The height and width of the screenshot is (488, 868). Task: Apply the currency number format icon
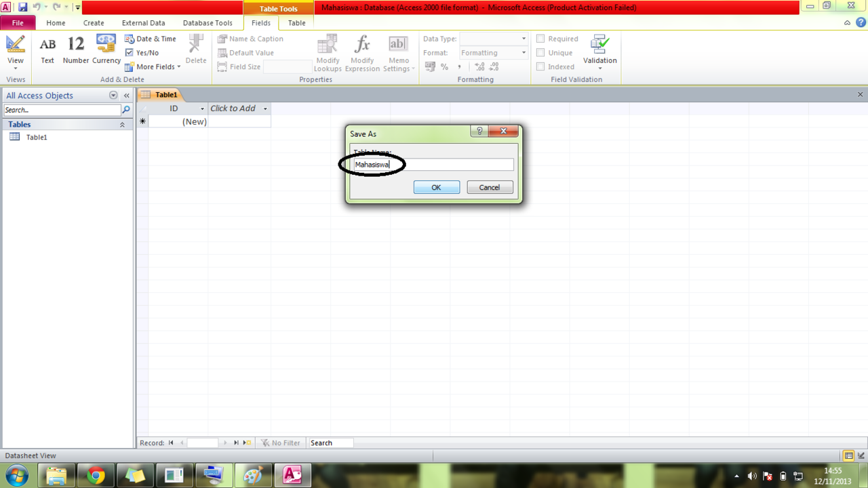430,67
